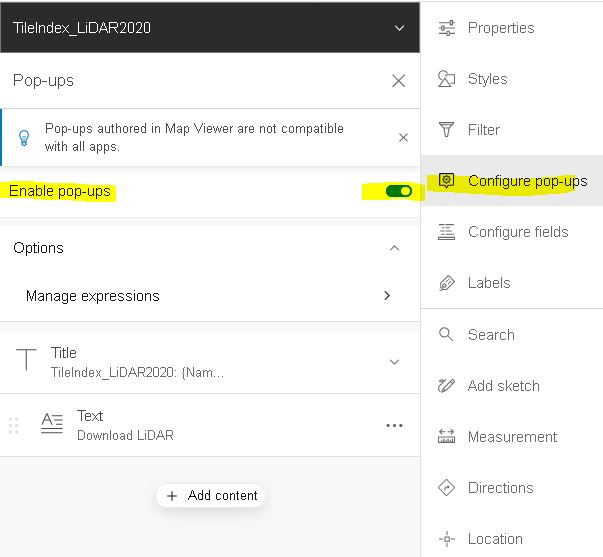Select Configure pop-ups in sidebar
603x557 pixels.
pos(527,181)
